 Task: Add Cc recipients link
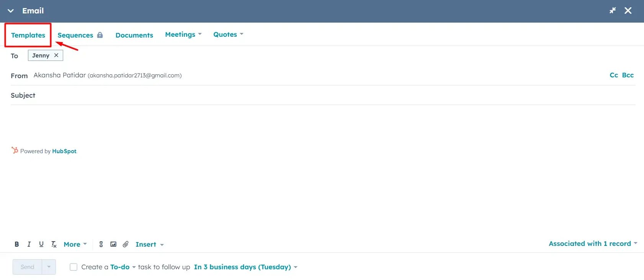[614, 75]
